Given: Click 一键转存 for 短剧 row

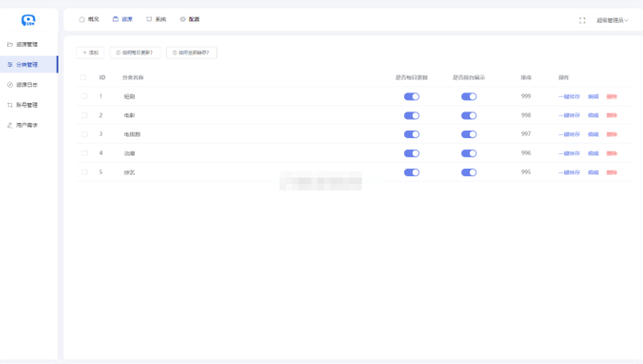Looking at the screenshot, I should (x=569, y=97).
